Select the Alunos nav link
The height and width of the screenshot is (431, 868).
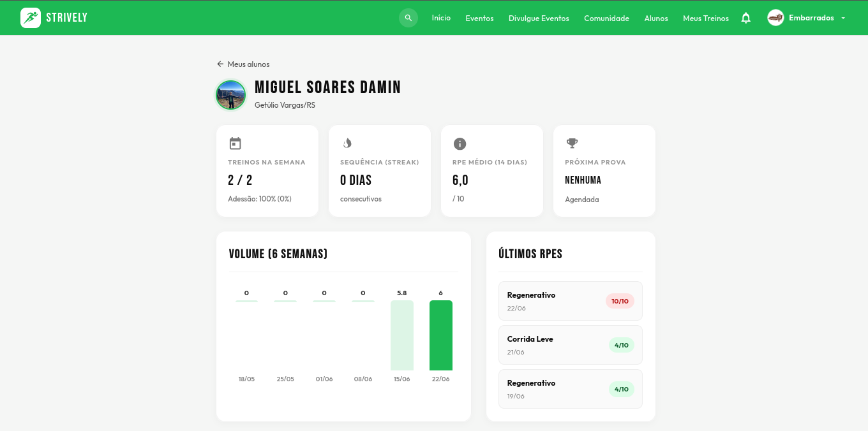[x=656, y=18]
